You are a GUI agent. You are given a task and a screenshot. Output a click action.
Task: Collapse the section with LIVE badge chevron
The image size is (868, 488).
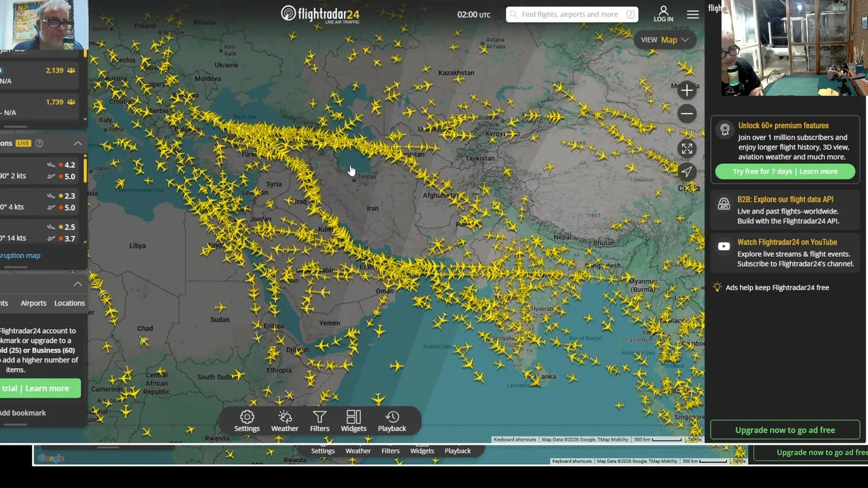tap(78, 143)
